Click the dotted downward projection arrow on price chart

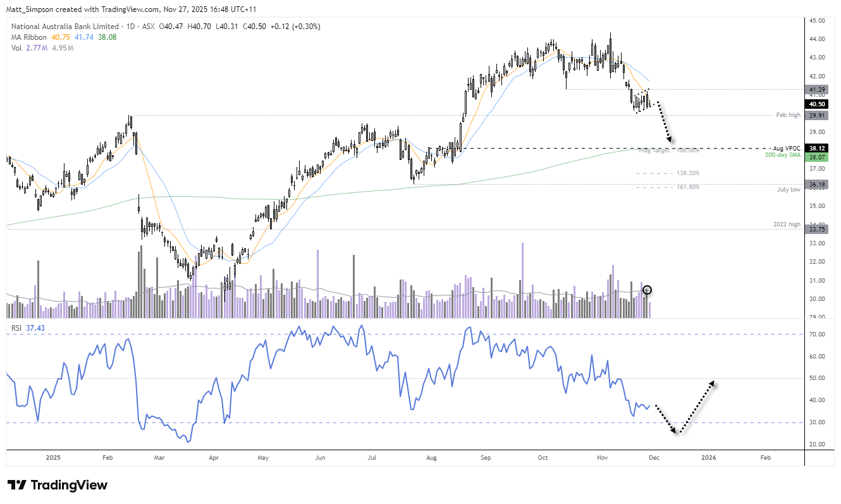point(662,120)
